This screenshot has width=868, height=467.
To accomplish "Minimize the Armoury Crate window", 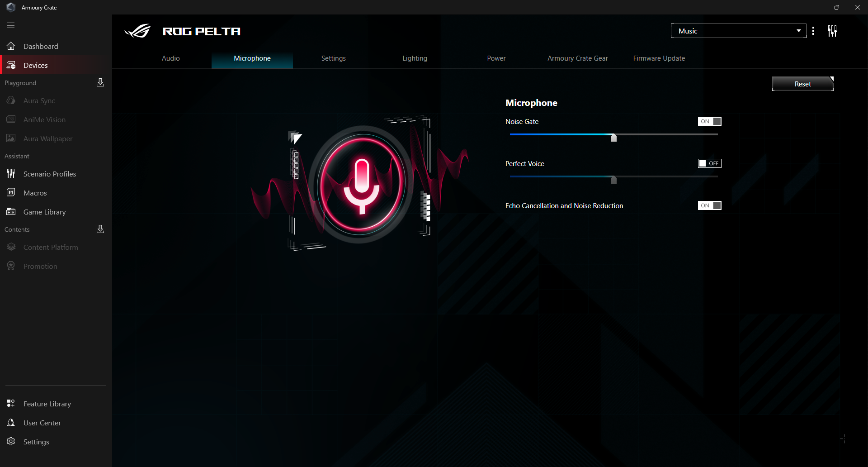I will (x=816, y=7).
